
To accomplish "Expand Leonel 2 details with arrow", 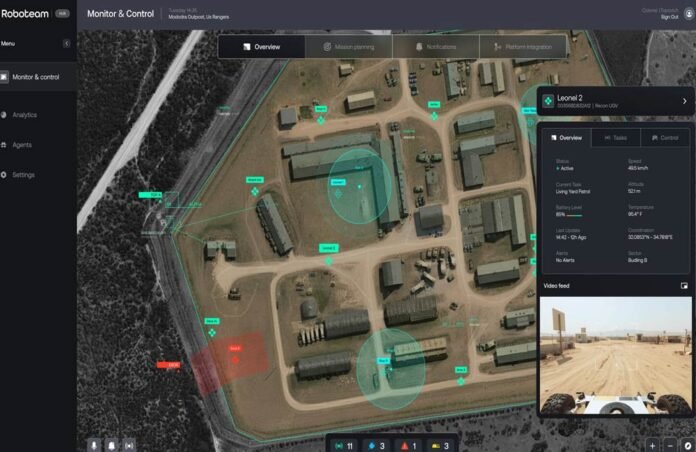I will point(684,101).
